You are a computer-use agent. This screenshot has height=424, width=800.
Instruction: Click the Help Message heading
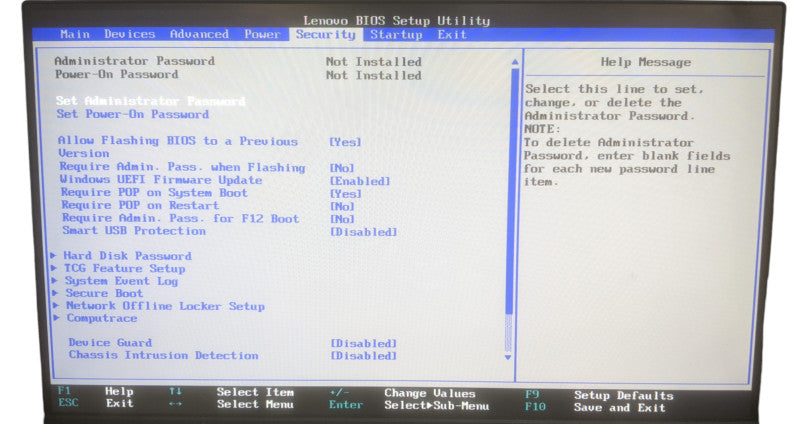click(645, 62)
